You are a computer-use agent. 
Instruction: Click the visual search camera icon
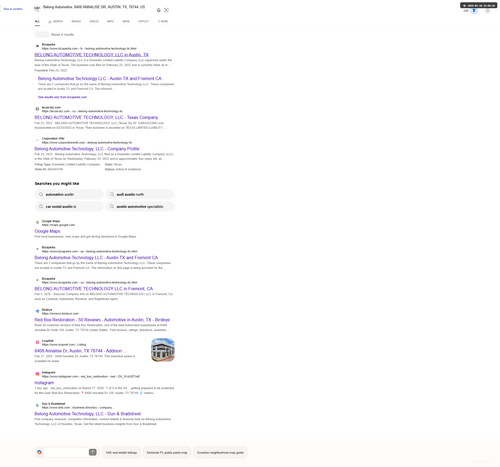point(166,10)
